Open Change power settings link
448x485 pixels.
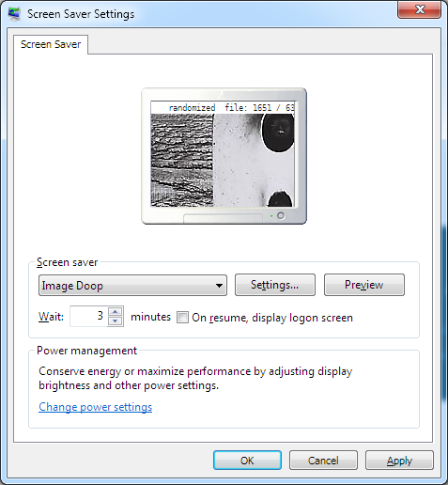(96, 407)
